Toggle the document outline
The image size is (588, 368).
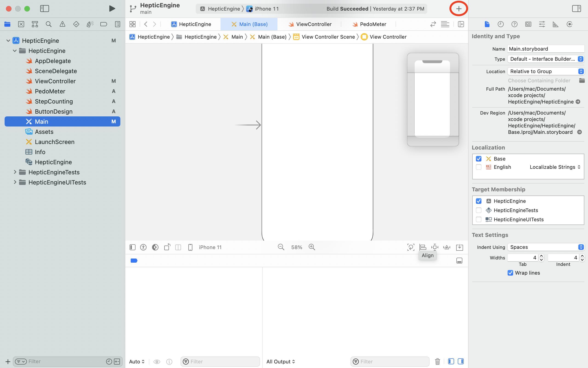(x=133, y=247)
